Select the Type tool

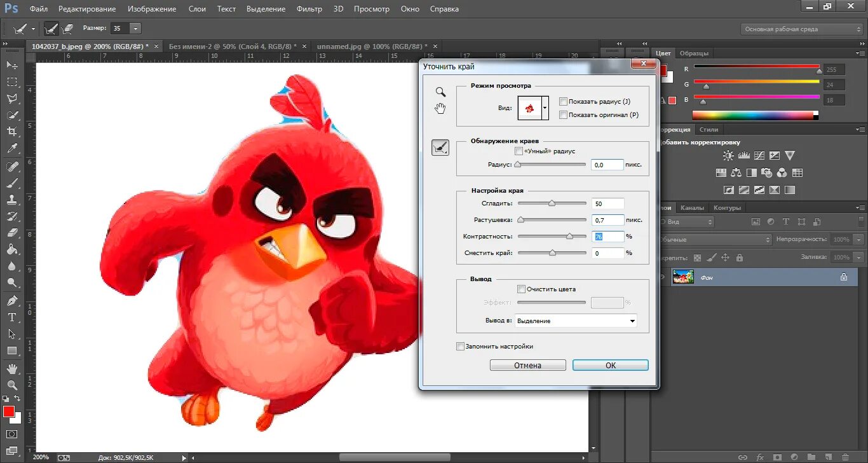point(12,317)
